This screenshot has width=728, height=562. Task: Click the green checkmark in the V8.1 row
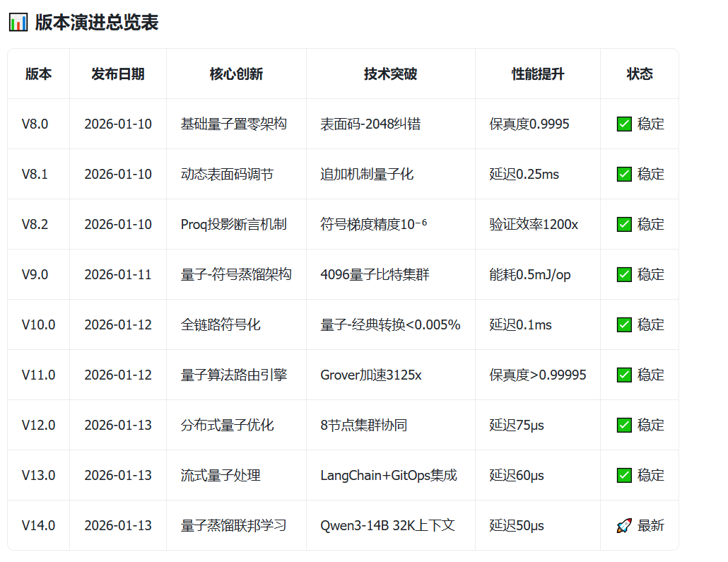(x=624, y=174)
